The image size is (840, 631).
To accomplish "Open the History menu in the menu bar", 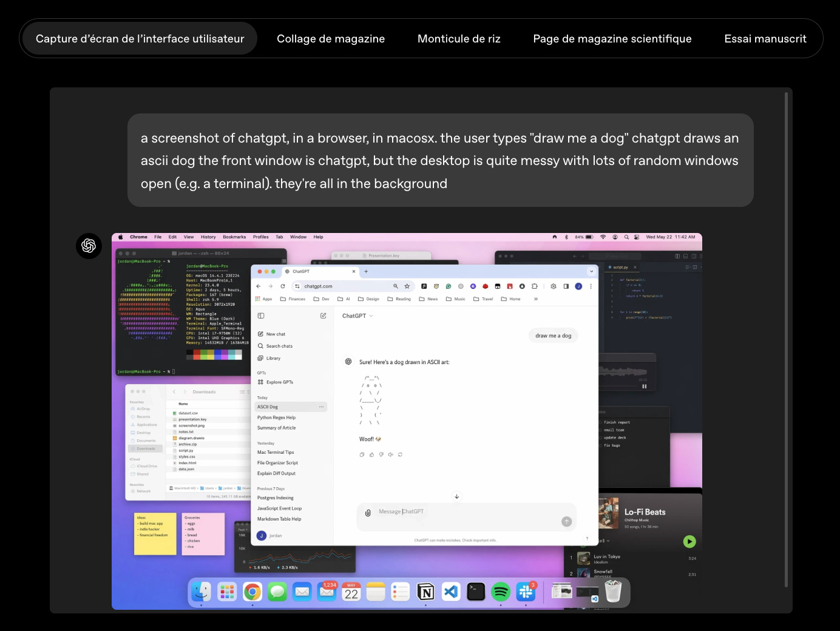I will click(x=208, y=237).
